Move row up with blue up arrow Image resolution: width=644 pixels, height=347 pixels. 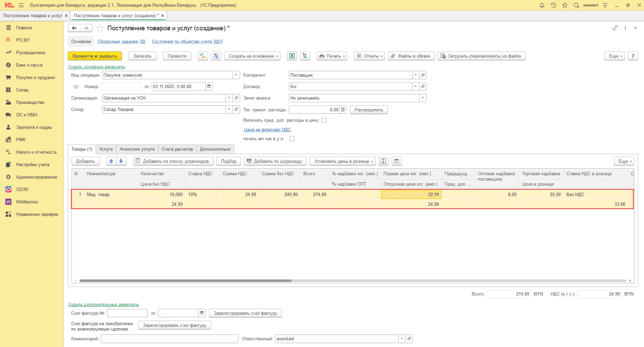[x=111, y=161]
